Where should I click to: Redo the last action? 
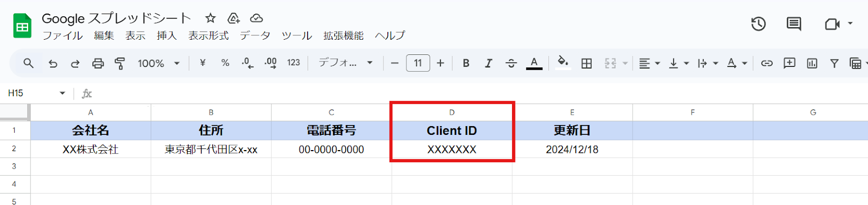tap(75, 64)
